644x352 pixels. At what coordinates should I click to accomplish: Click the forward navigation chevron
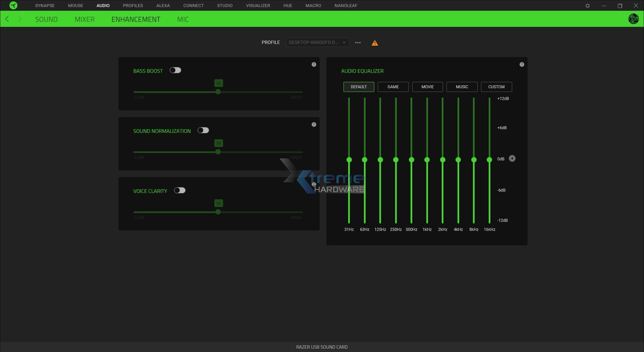click(20, 19)
